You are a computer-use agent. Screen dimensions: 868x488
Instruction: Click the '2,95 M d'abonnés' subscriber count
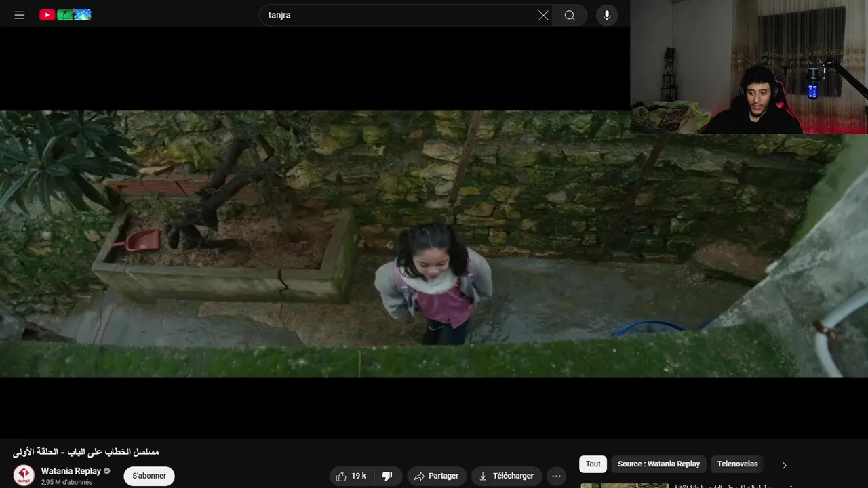[66, 483]
